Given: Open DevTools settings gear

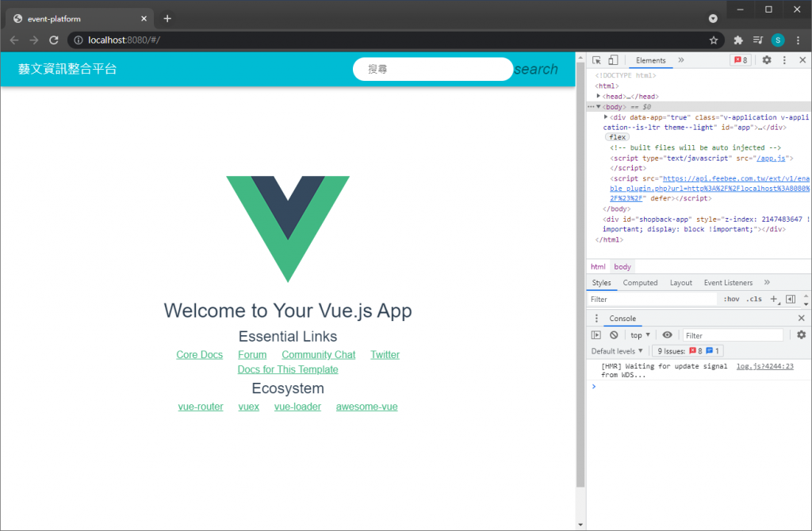Looking at the screenshot, I should click(767, 60).
